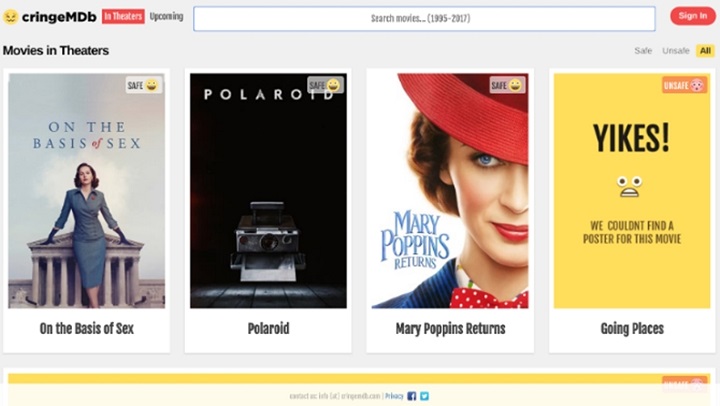The width and height of the screenshot is (720, 406).
Task: Open the Facebook icon in footer
Action: coord(412,396)
